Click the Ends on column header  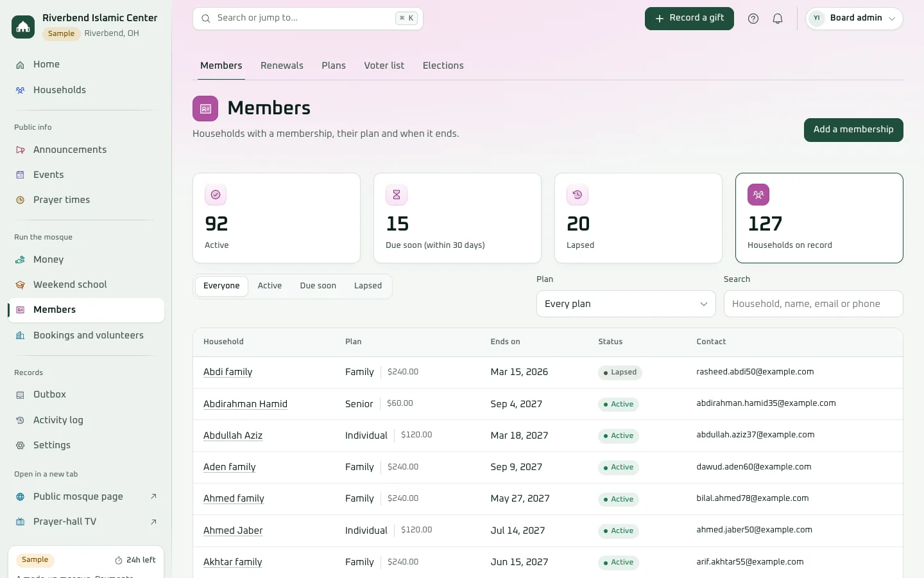(505, 342)
